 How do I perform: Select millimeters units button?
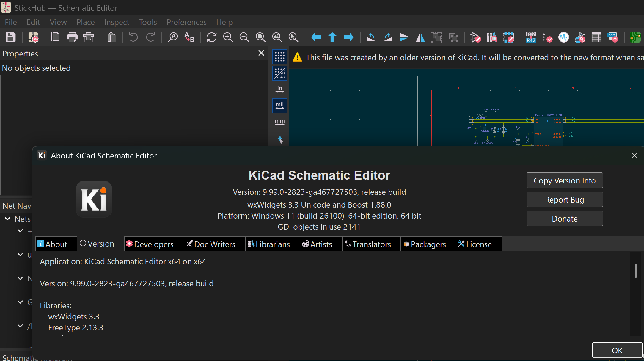279,123
